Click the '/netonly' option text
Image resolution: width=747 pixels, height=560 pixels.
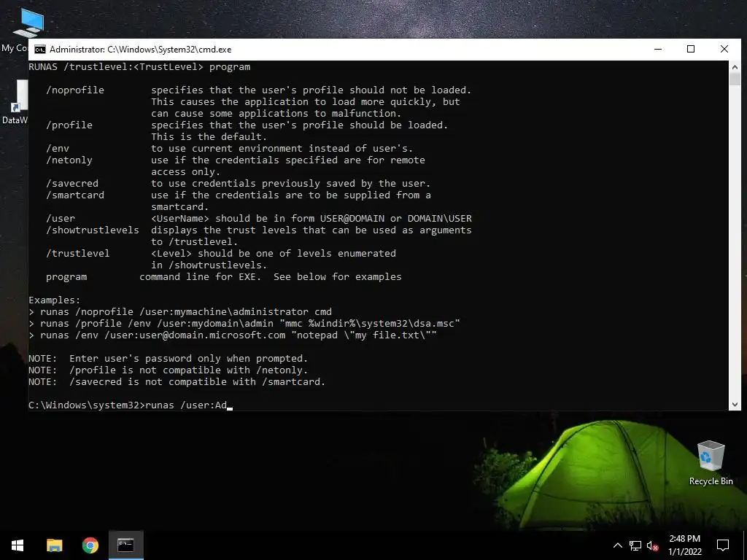69,160
